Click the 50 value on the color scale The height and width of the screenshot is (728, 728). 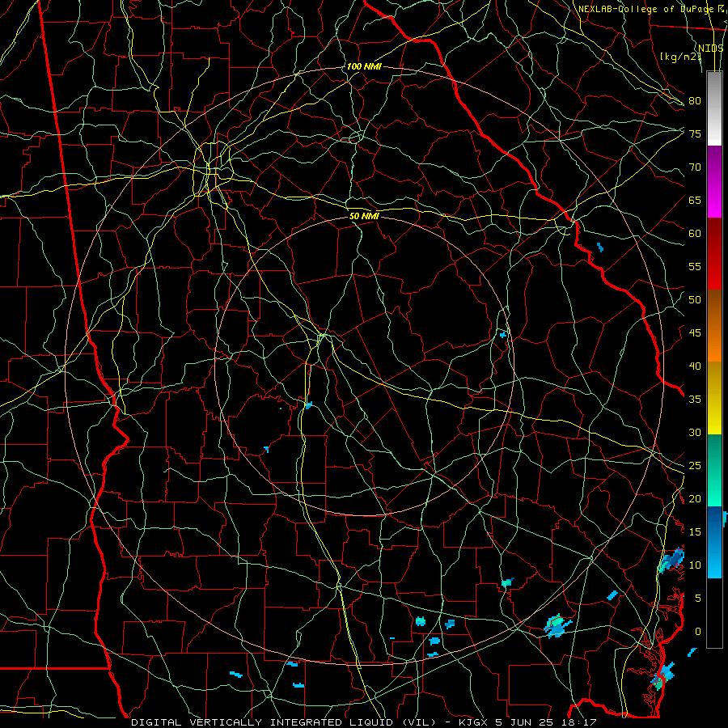[695, 300]
